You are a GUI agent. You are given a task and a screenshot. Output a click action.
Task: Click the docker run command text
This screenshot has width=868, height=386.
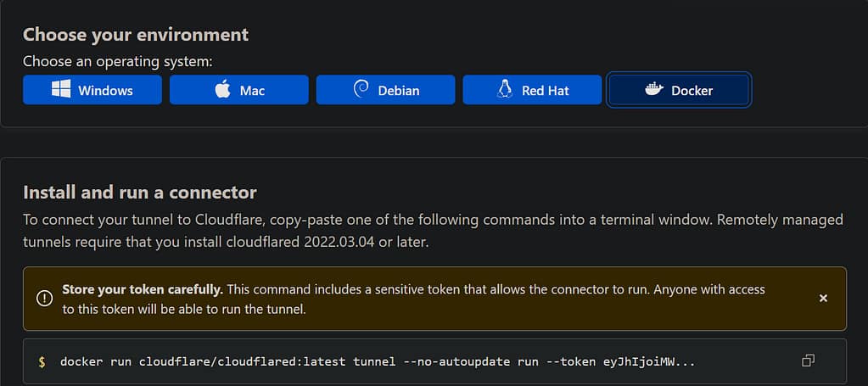378,362
